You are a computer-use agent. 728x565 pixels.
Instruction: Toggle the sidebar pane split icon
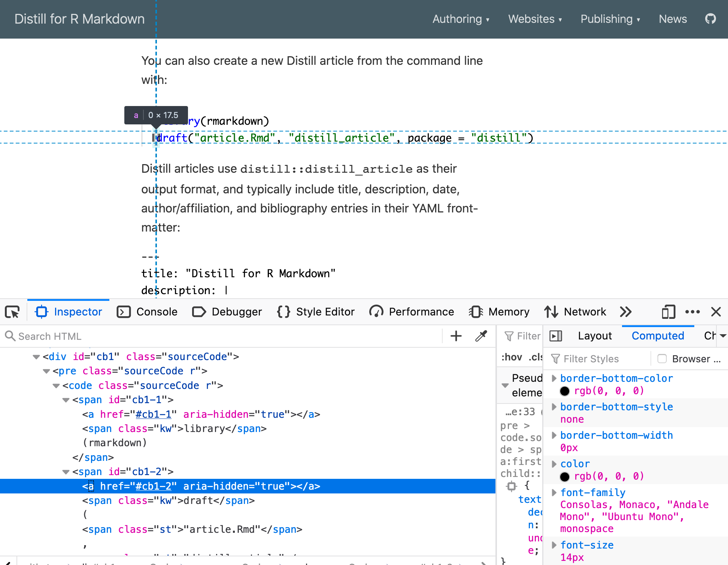[x=556, y=336]
